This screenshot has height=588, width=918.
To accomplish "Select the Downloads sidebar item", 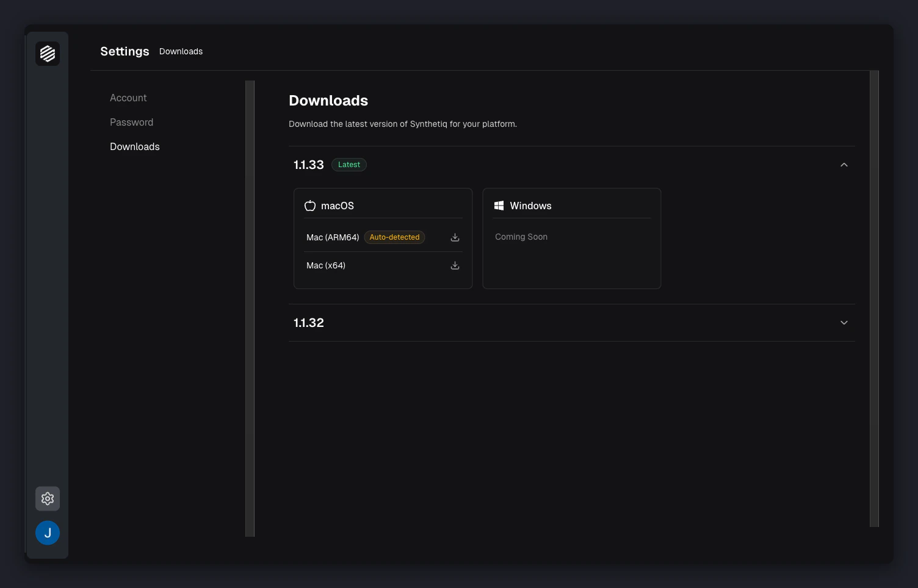I will click(x=135, y=146).
